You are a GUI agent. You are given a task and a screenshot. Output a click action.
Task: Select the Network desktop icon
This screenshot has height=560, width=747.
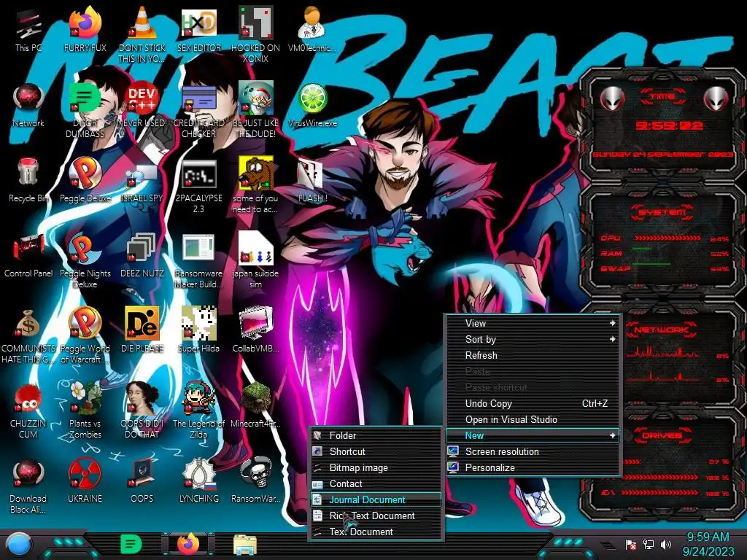click(x=28, y=106)
